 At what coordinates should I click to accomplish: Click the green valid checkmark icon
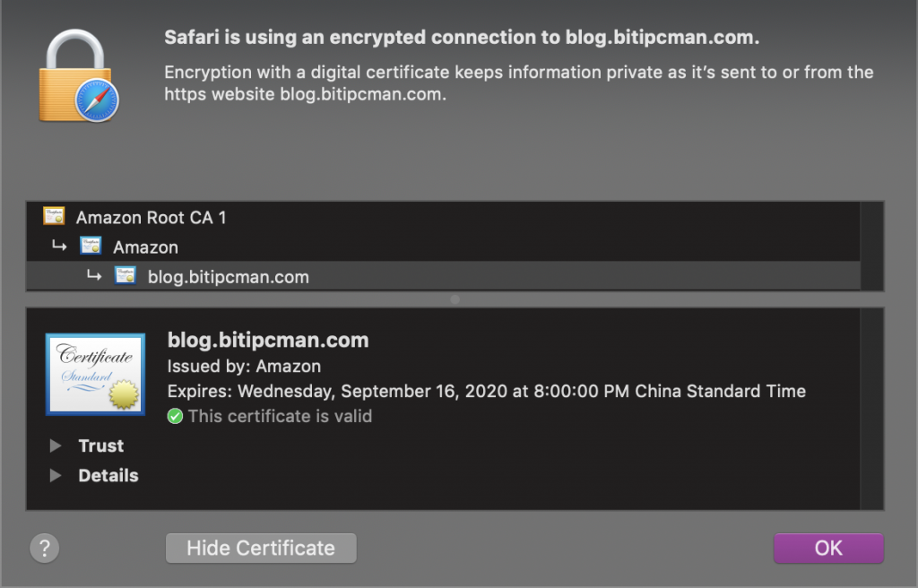click(175, 417)
